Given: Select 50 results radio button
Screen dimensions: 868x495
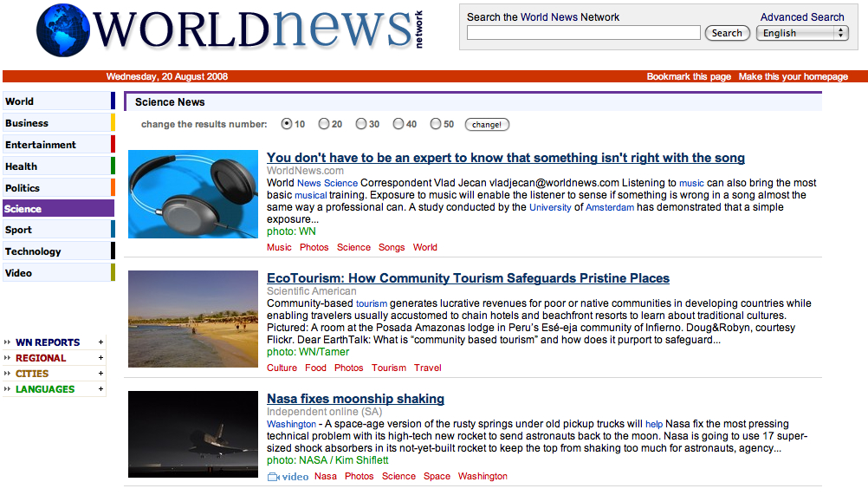Looking at the screenshot, I should 436,124.
